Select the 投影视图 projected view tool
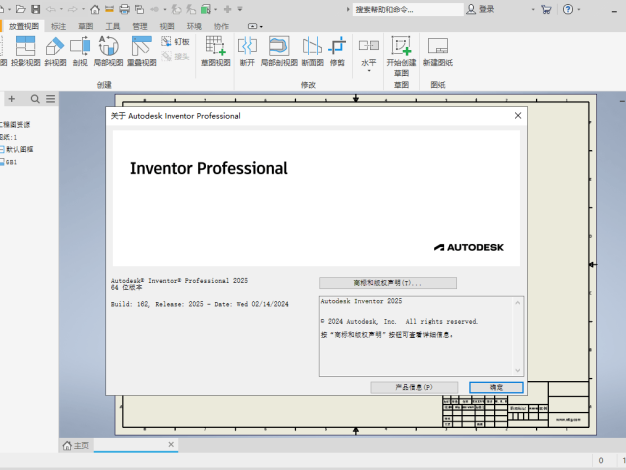The height and width of the screenshot is (470, 626). tap(26, 51)
